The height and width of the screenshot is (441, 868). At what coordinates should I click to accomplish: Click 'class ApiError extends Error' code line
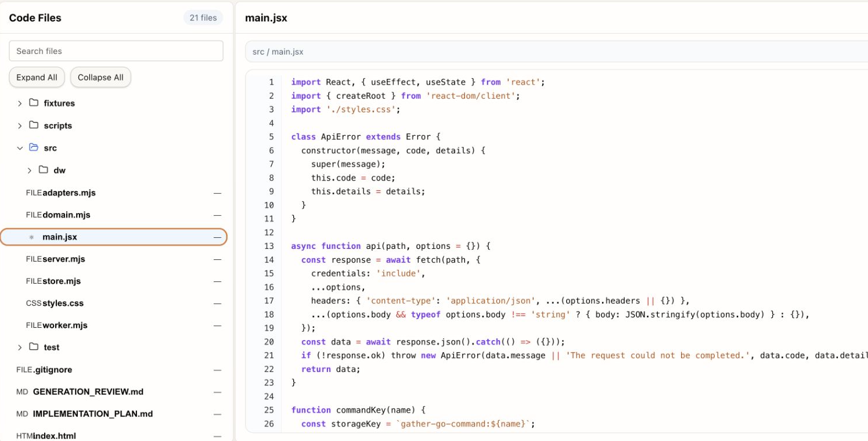[366, 137]
